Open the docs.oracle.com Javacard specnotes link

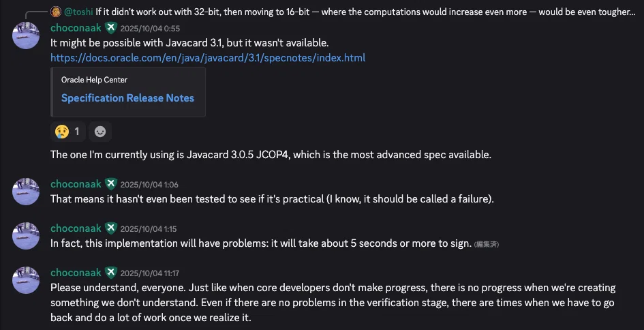click(x=208, y=57)
